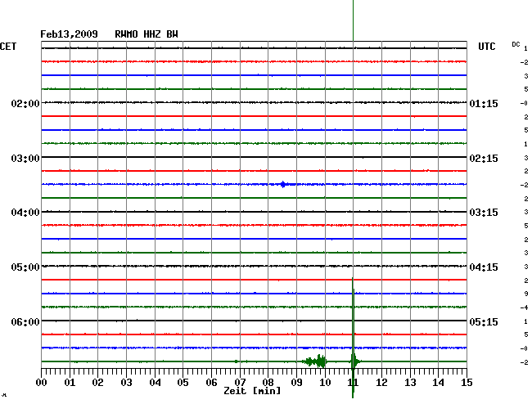Select the 02:15 UTC time label

(x=484, y=159)
